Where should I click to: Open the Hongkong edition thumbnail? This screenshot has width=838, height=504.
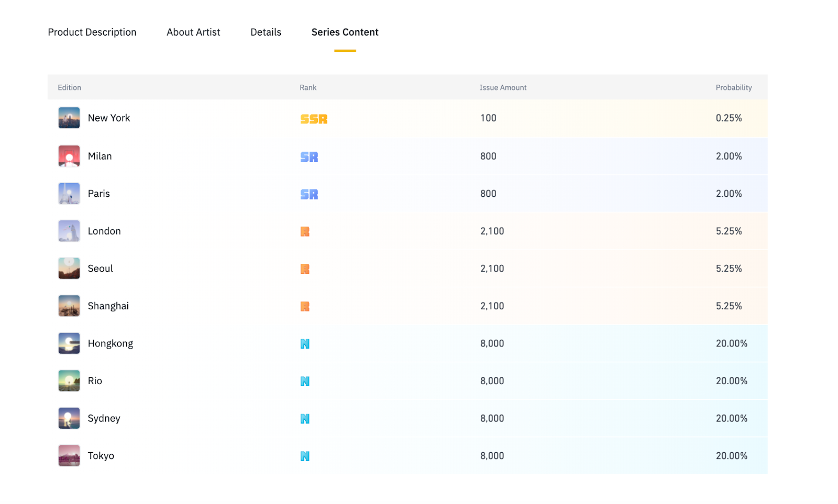coord(69,343)
